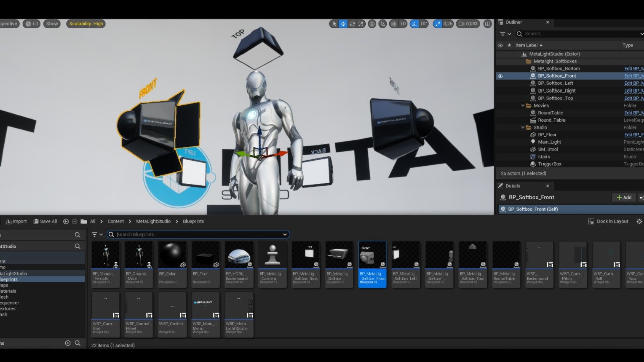This screenshot has width=644, height=362.
Task: Select Main_Light actor in Outliner
Action: (549, 142)
